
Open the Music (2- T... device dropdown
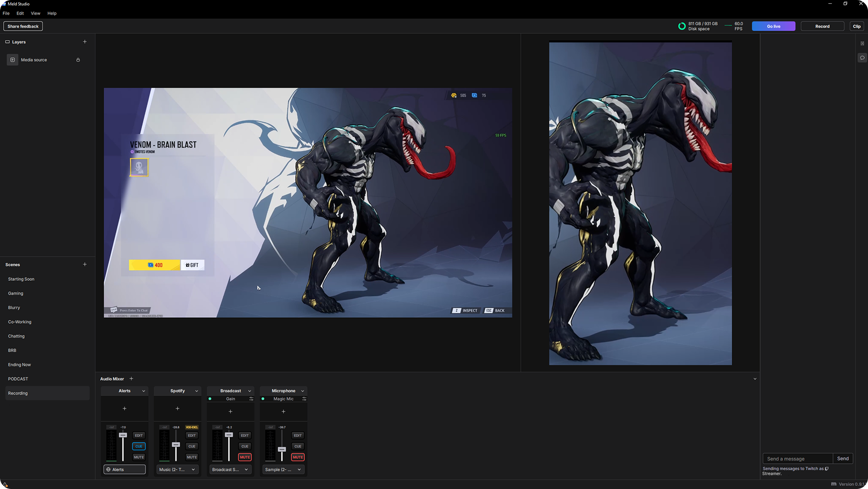[x=178, y=470]
